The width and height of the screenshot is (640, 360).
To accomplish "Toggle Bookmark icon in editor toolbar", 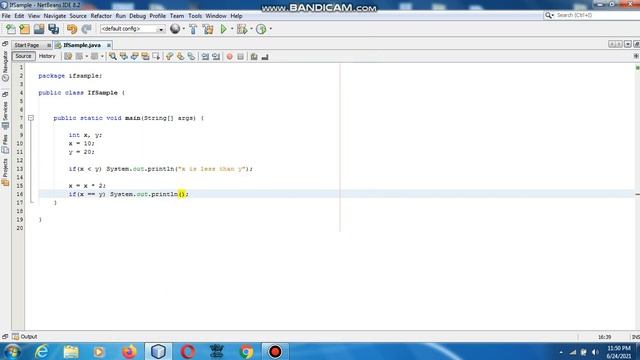I will tap(191, 56).
